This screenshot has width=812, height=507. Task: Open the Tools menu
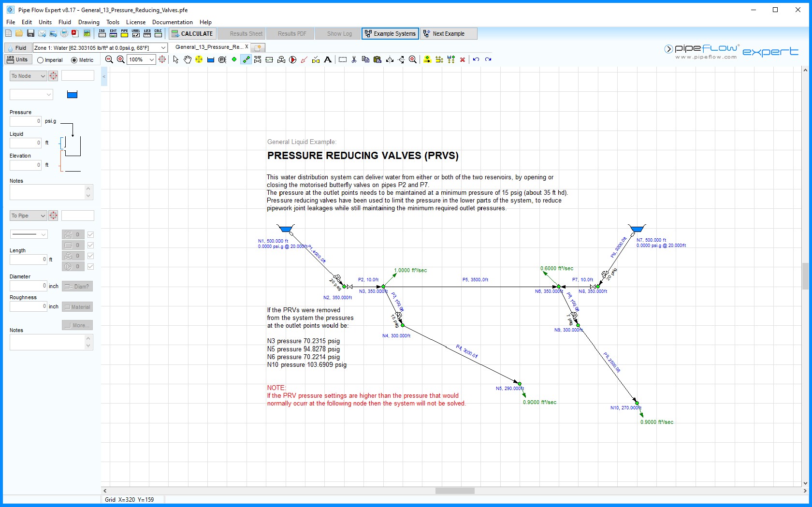pyautogui.click(x=113, y=22)
